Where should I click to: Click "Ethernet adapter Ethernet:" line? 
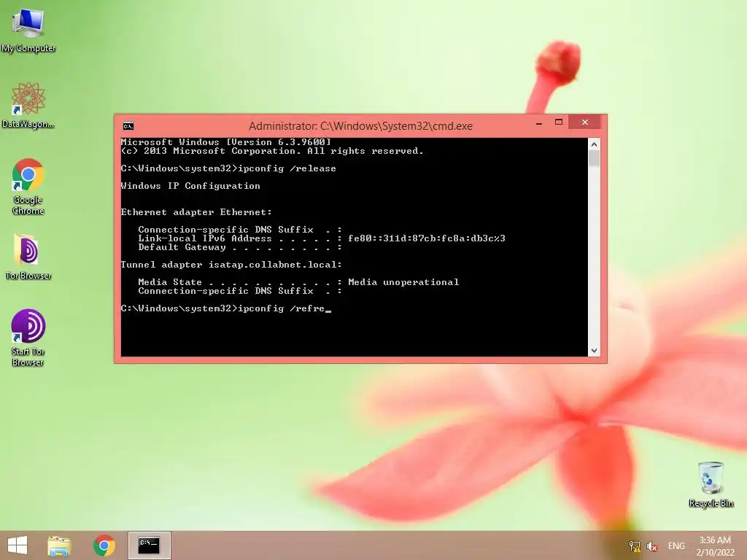coord(196,212)
